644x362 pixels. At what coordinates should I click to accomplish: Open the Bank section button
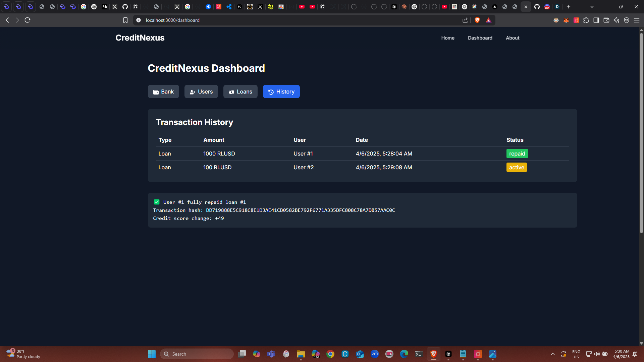pyautogui.click(x=163, y=92)
